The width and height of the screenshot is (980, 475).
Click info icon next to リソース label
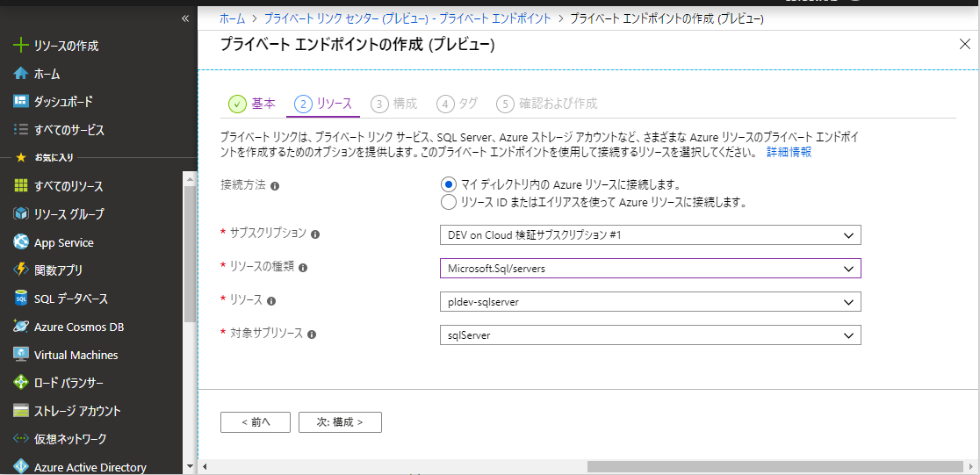coord(271,301)
